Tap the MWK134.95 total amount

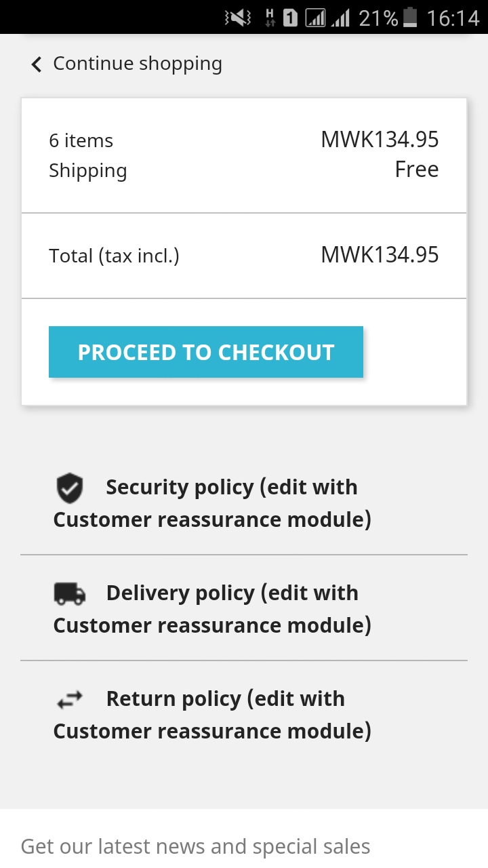point(380,256)
